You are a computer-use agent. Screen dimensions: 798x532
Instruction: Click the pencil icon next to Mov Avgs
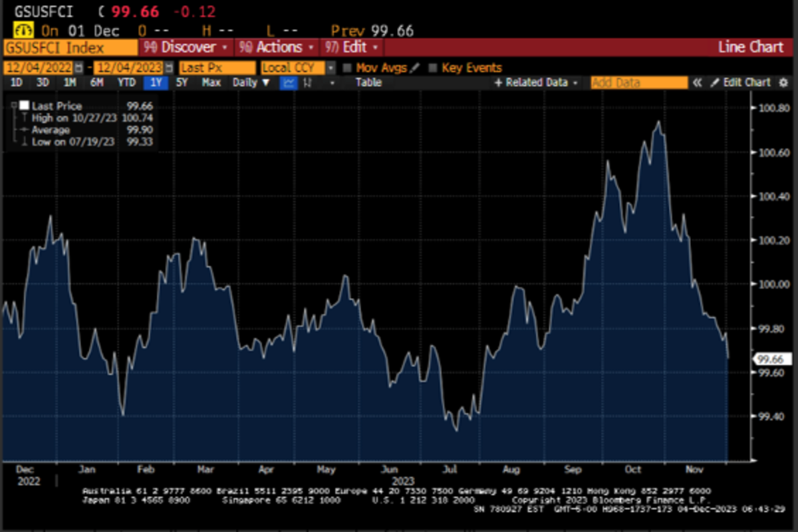coord(415,68)
